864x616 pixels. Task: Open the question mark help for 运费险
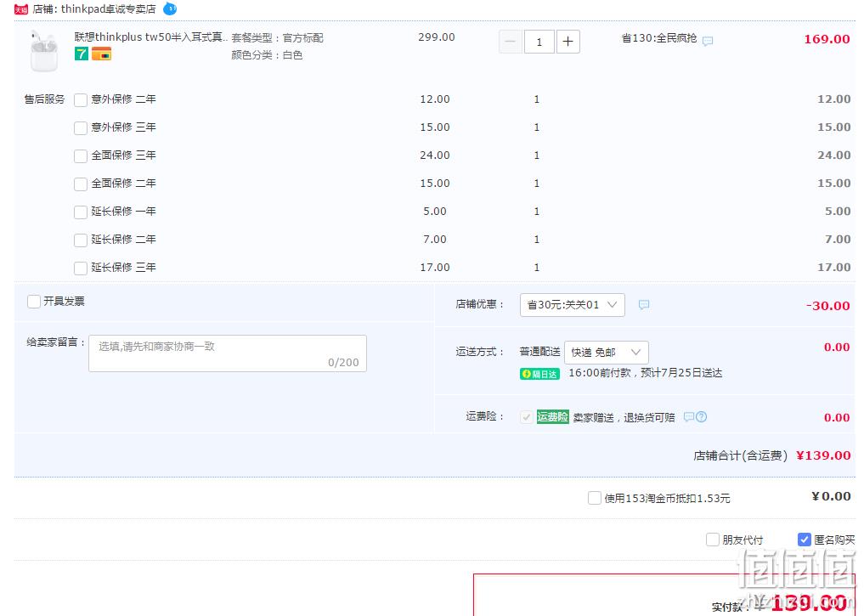point(702,416)
